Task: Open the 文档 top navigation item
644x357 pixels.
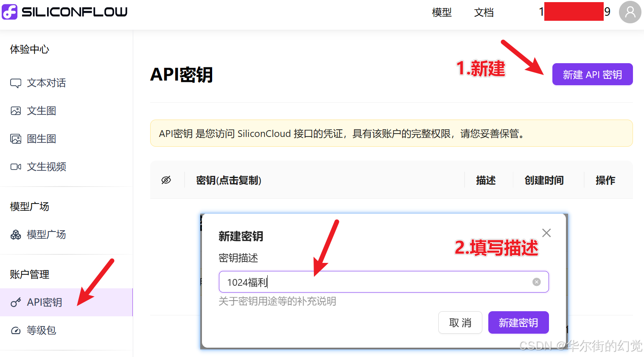Action: (484, 12)
